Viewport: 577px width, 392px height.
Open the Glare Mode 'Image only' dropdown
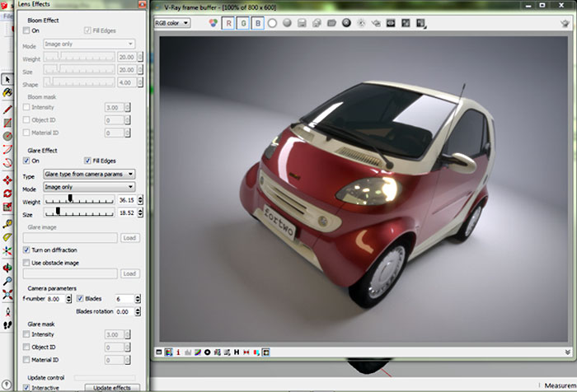coord(89,187)
